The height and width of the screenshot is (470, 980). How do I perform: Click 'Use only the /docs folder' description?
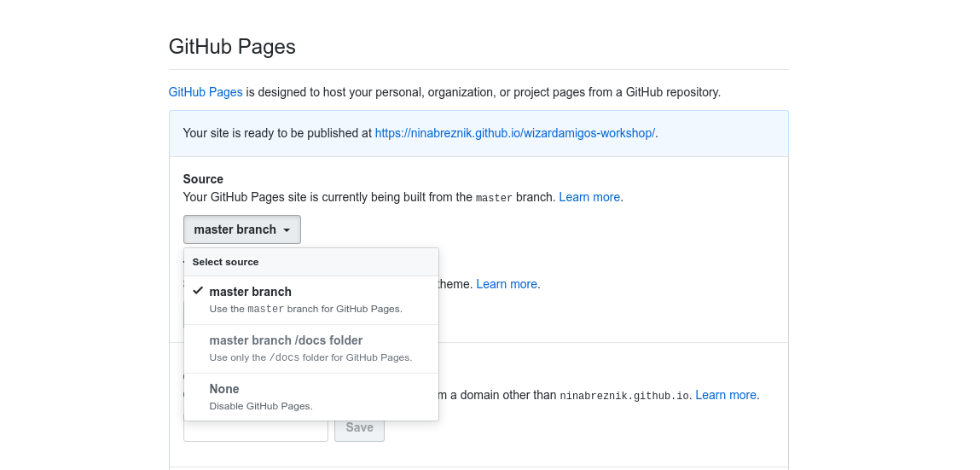(x=310, y=357)
